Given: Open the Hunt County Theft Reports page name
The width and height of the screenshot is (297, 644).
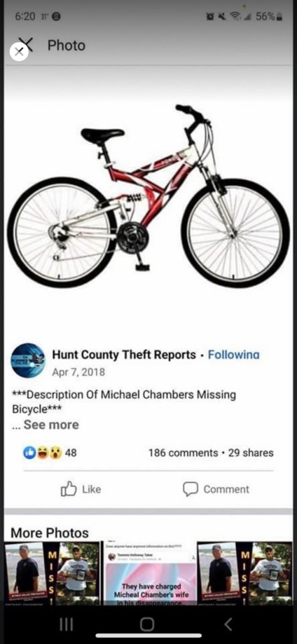Looking at the screenshot, I should point(124,355).
